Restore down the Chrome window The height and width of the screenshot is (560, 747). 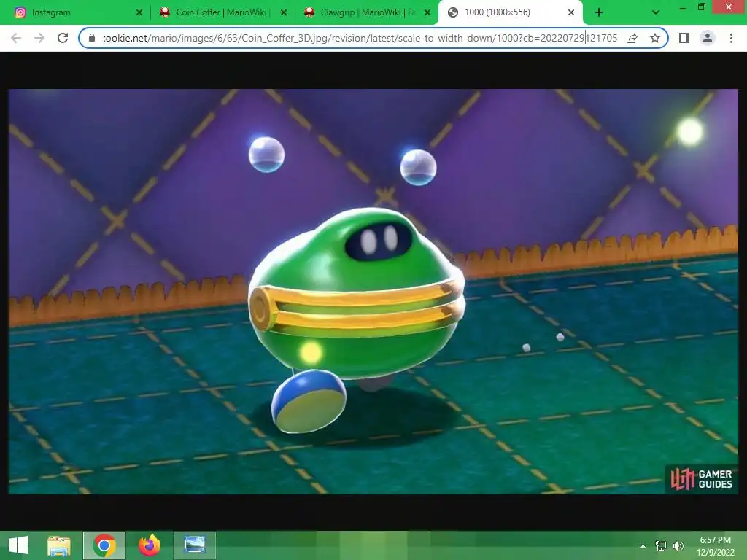(x=702, y=7)
